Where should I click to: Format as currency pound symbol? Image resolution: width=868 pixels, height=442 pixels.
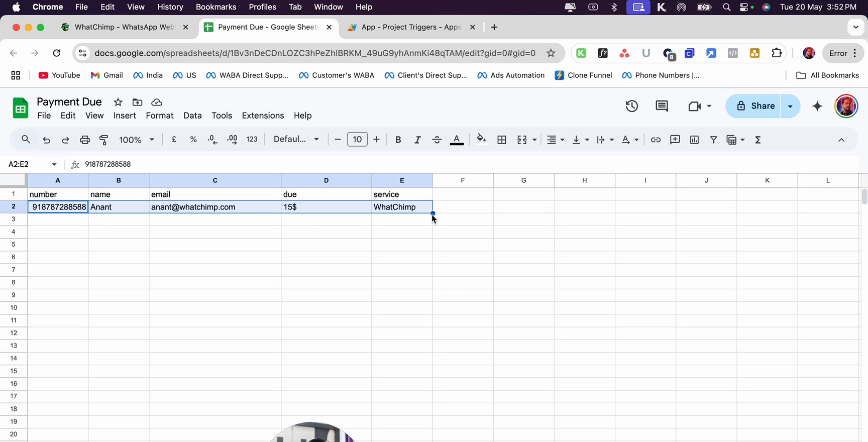174,140
